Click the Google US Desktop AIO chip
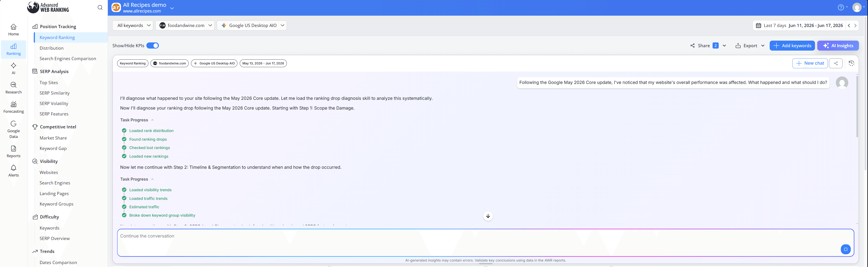Viewport: 868px width, 267px height. click(214, 63)
